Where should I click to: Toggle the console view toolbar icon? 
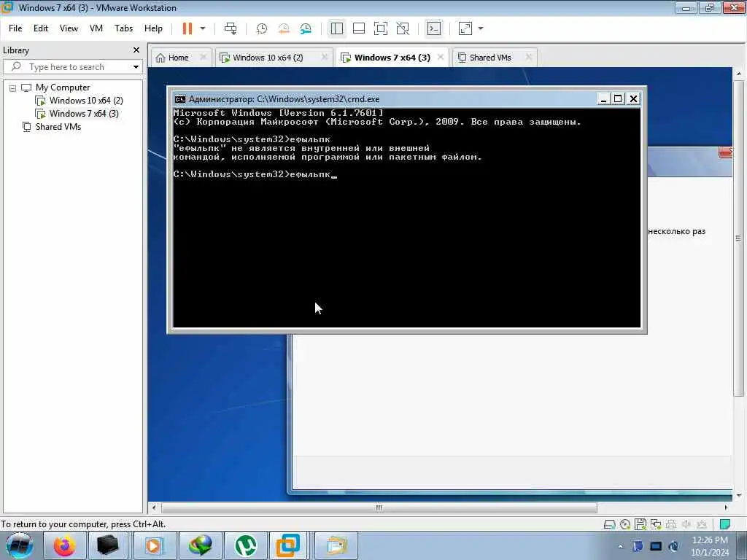434,28
